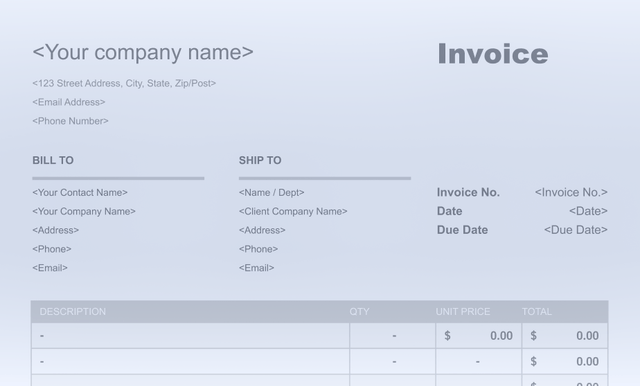
Task: Click the 'DESCRIPTION' column header
Action: (x=73, y=312)
